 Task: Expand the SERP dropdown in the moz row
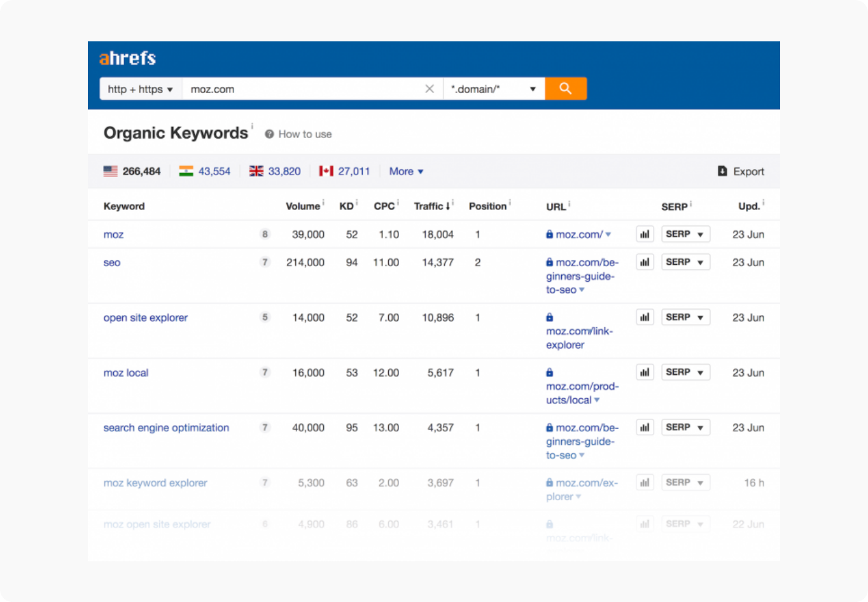(x=685, y=234)
